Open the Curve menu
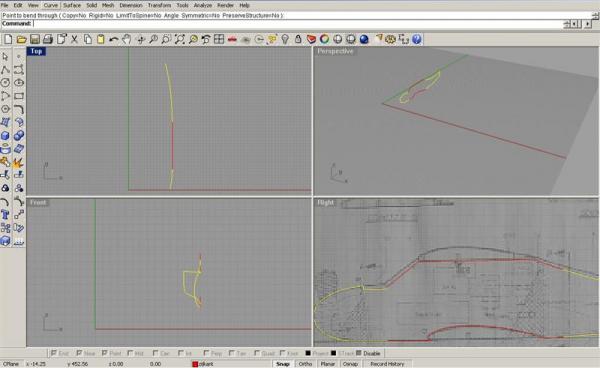 (x=51, y=5)
